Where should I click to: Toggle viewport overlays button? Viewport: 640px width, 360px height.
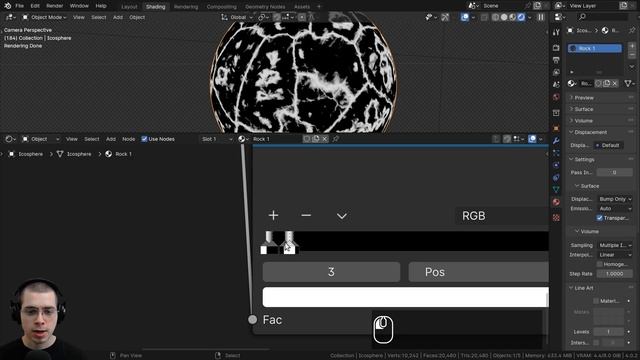[x=465, y=17]
